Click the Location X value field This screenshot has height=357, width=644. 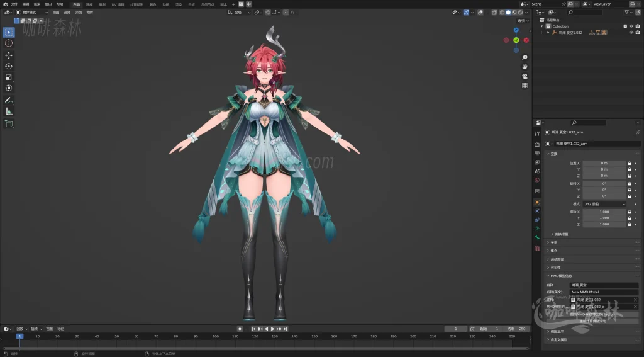pos(604,163)
